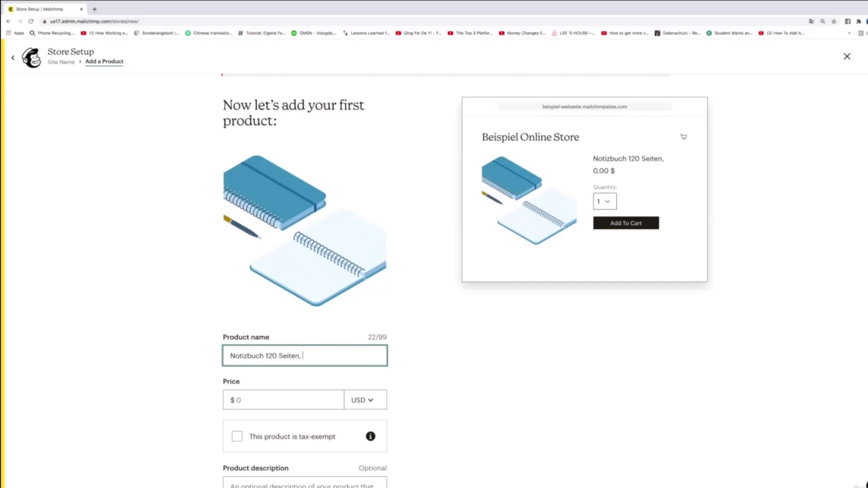Open the reading list icon
Viewport: 868px width, 488px height.
click(x=861, y=33)
